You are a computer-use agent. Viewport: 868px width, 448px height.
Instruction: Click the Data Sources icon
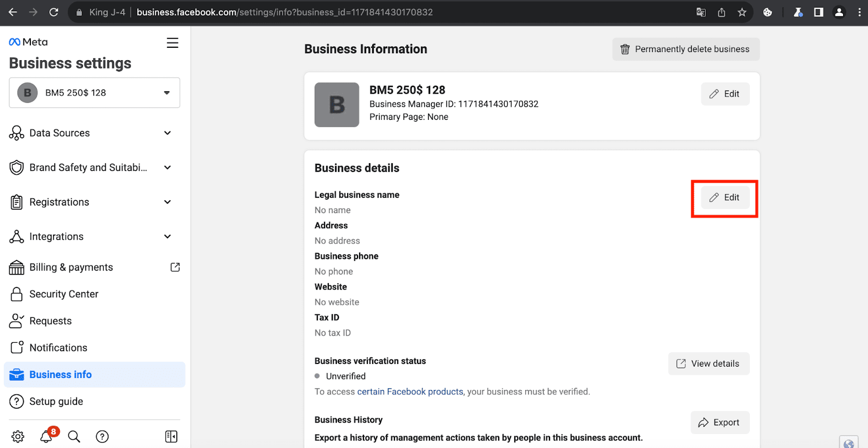17,133
